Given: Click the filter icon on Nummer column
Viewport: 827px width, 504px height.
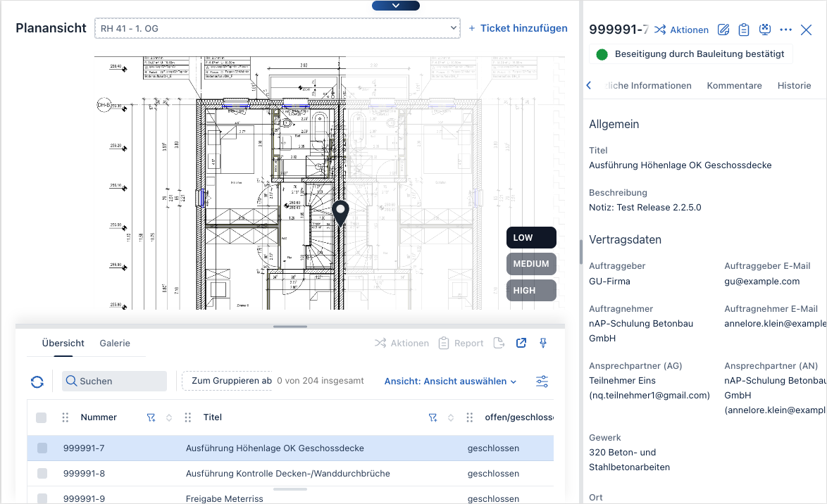Looking at the screenshot, I should tap(151, 417).
